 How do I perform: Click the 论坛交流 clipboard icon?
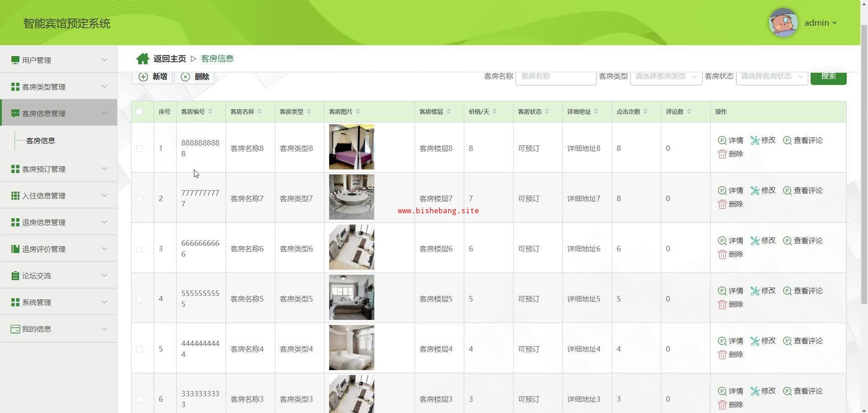click(x=15, y=276)
